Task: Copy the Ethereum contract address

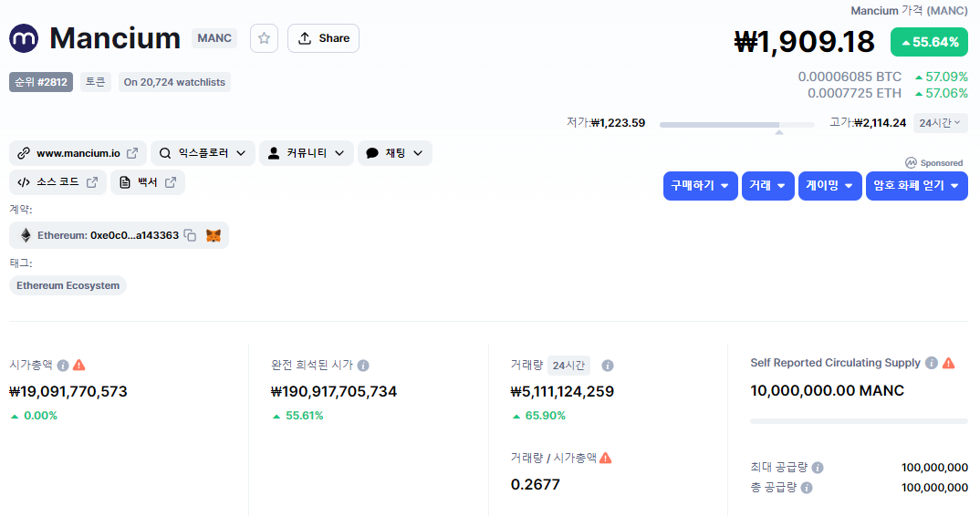Action: coord(190,235)
